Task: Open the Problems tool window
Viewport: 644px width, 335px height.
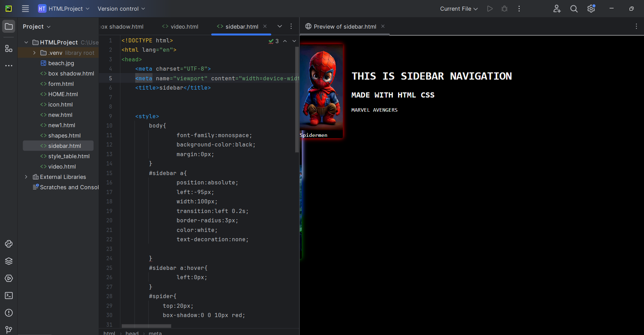Action: 9,313
